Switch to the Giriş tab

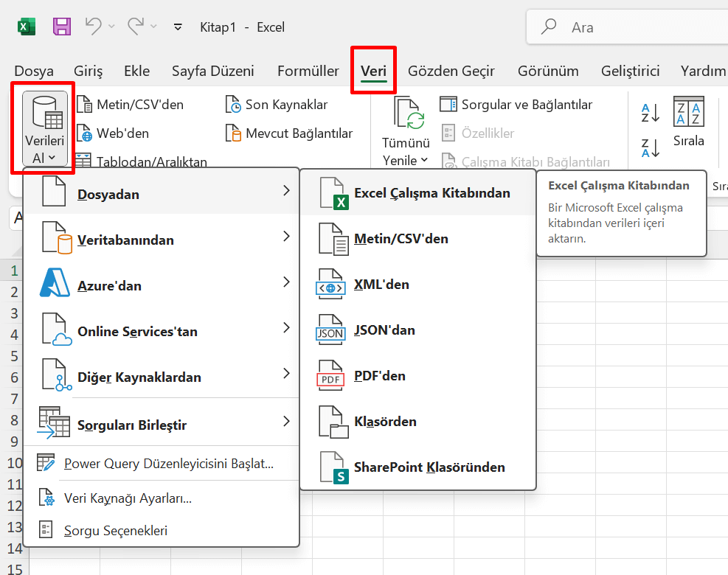(89, 71)
